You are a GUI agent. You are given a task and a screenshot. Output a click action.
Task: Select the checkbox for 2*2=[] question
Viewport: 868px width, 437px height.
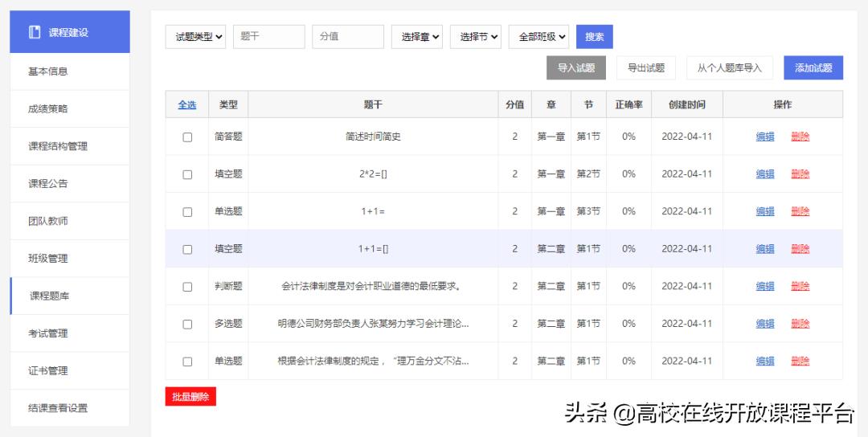pyautogui.click(x=187, y=174)
